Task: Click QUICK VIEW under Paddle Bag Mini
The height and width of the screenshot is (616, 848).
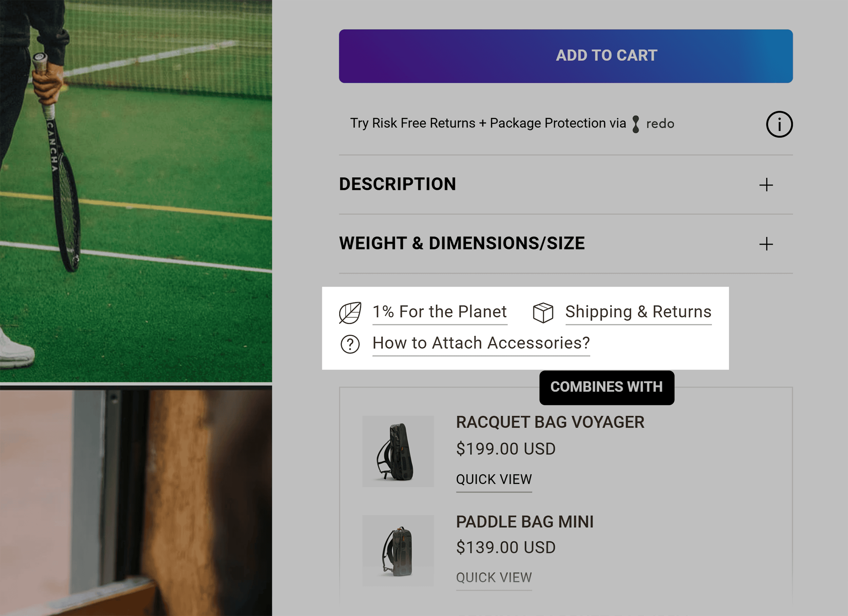Action: pos(494,577)
